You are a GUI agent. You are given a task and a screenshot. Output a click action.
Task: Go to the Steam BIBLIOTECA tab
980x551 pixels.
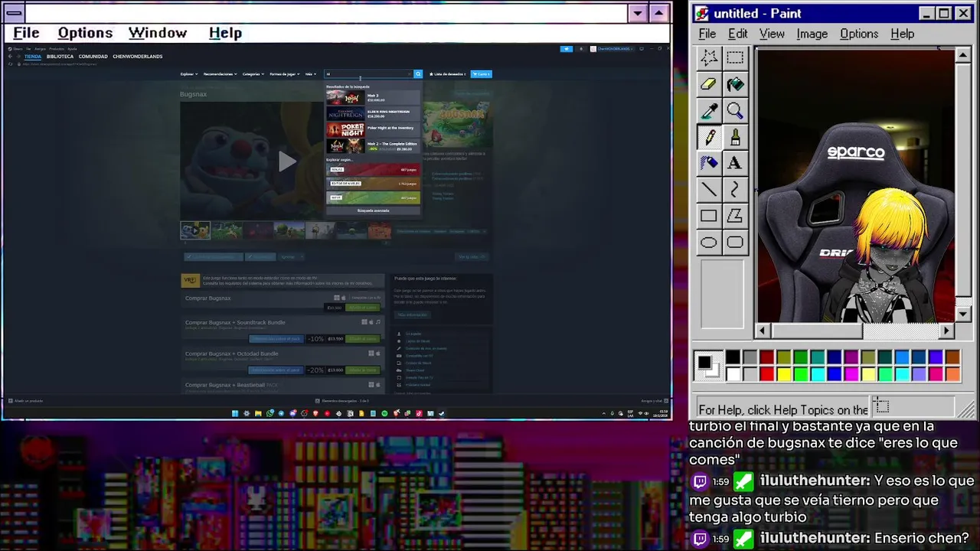tap(60, 57)
